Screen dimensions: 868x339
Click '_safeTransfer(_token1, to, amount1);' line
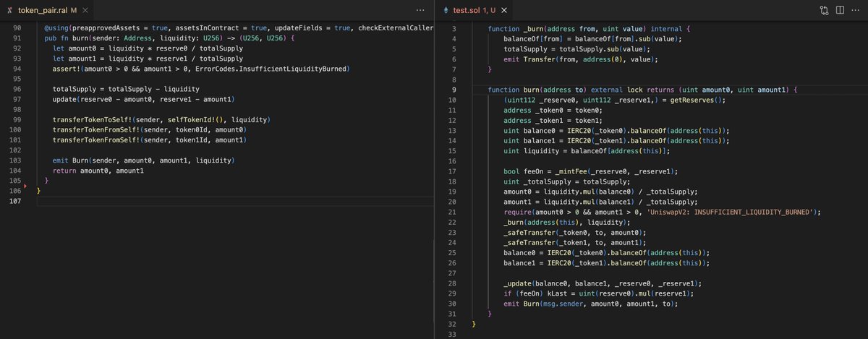point(575,242)
